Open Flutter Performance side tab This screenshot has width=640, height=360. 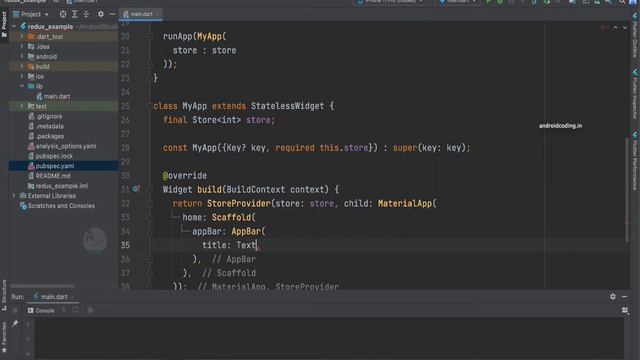pos(635,161)
